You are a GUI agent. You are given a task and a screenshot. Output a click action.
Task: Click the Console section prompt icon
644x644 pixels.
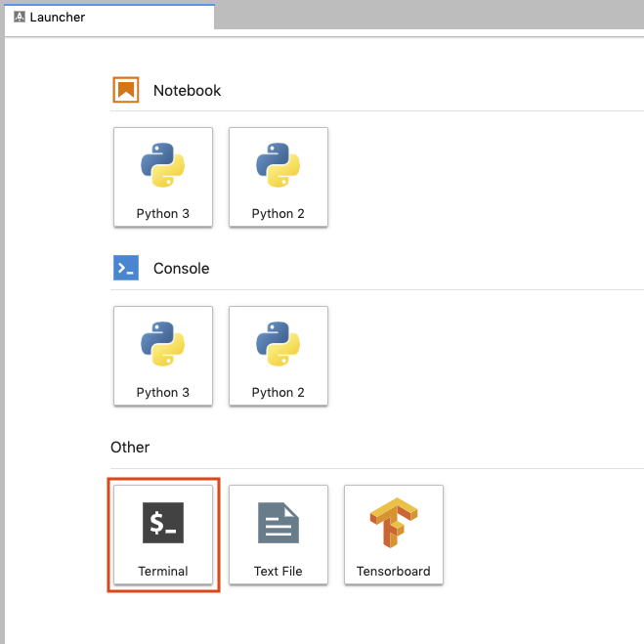point(126,268)
